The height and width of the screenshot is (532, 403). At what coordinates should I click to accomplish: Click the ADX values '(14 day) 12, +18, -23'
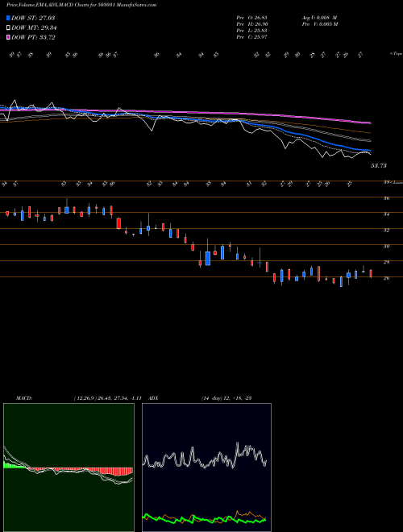coord(226,397)
